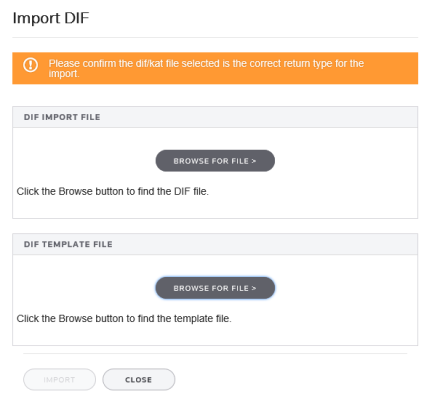Click 'FILE' text on the template file button

tap(240, 288)
